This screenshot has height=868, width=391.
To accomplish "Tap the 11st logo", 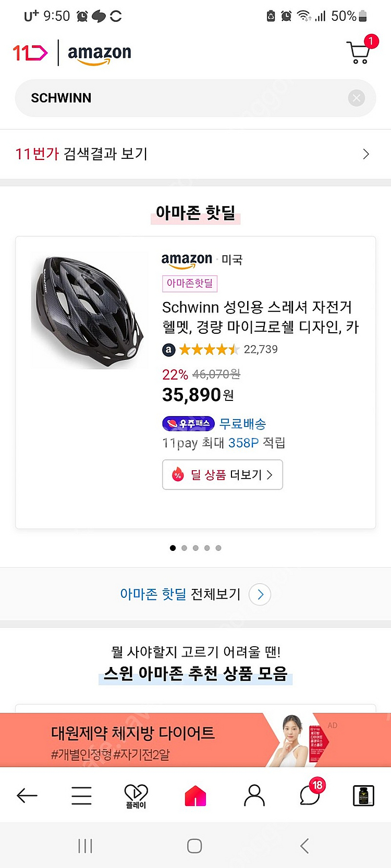I will click(30, 53).
